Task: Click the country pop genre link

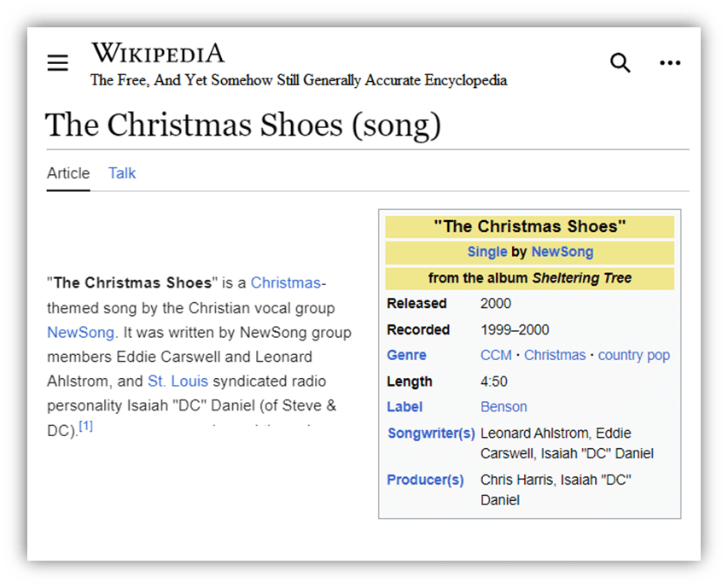Action: [x=634, y=355]
